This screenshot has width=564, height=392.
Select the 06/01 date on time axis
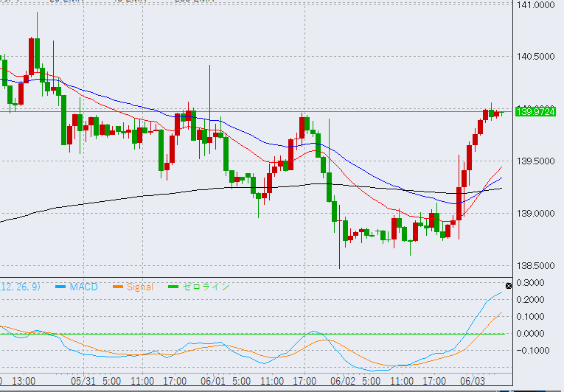click(212, 382)
